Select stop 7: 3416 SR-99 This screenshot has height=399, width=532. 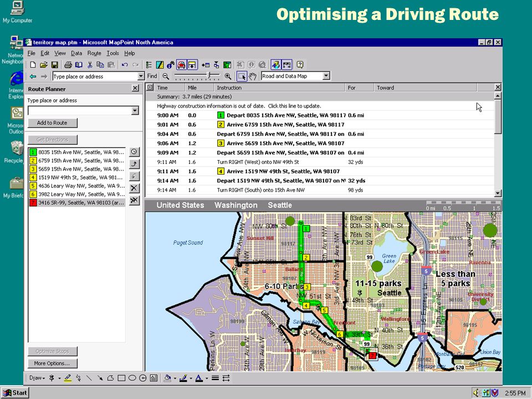77,203
